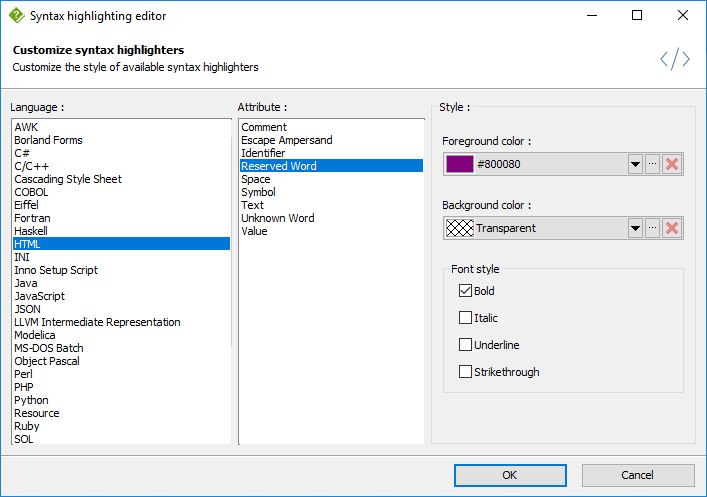This screenshot has width=707, height=497.
Task: Select Python language
Action: click(122, 400)
